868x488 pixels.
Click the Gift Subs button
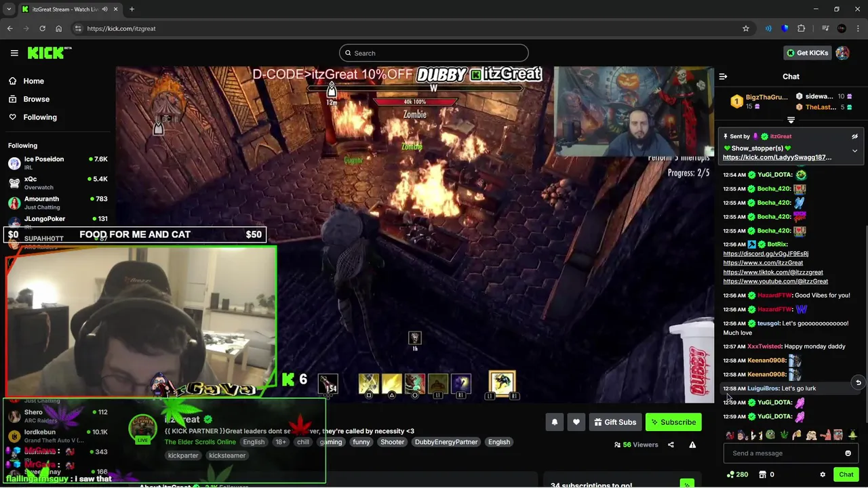[x=615, y=422]
